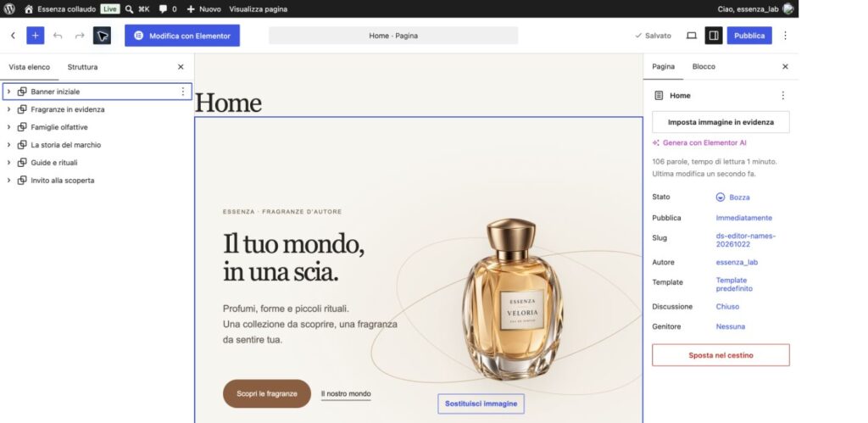Click the Home page title
The image size is (868, 423).
click(x=228, y=103)
